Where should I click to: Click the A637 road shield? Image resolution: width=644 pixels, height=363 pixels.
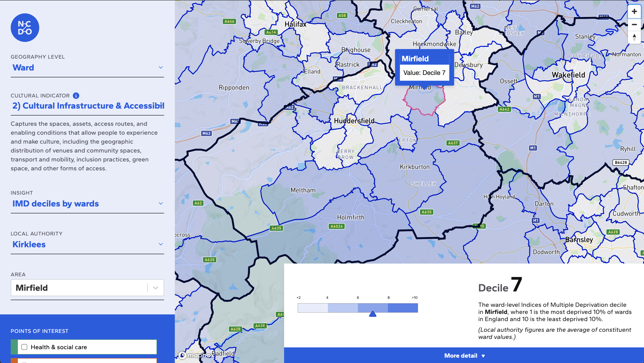(453, 143)
